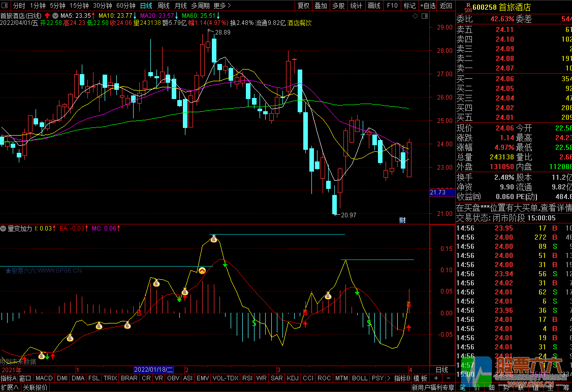Click the 财 finance marker on the chart
The height and width of the screenshot is (392, 572).
click(x=402, y=220)
